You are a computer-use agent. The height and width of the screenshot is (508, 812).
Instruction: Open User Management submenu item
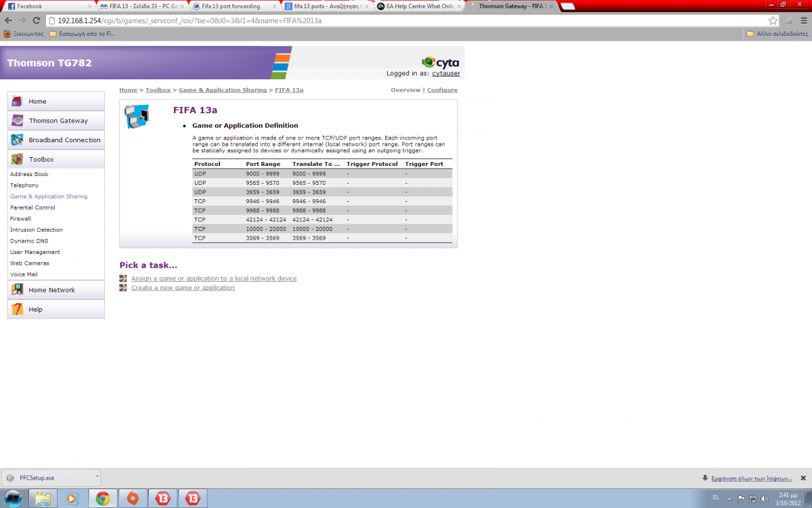[35, 252]
